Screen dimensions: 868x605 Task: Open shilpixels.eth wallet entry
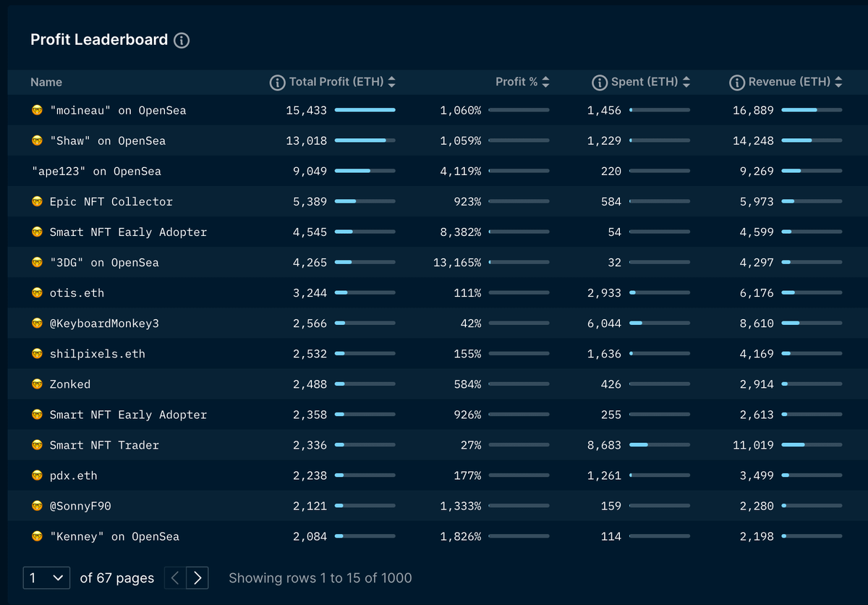[97, 354]
